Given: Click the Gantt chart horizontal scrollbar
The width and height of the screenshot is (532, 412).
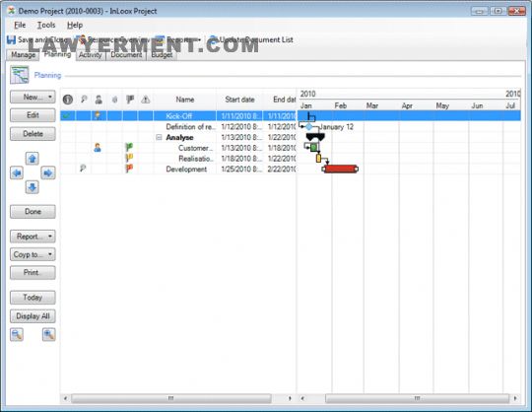Looking at the screenshot, I should pyautogui.click(x=418, y=398).
